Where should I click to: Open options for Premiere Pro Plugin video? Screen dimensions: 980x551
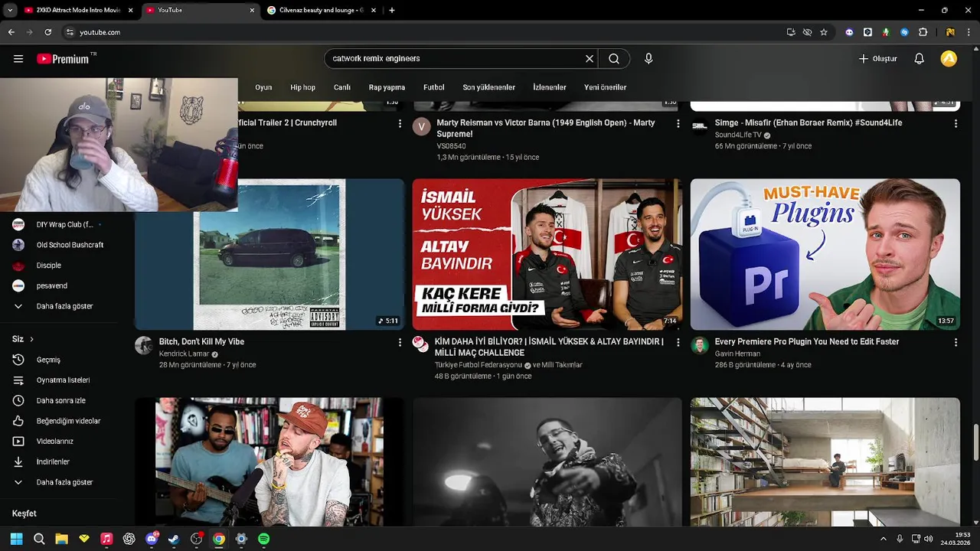click(955, 342)
